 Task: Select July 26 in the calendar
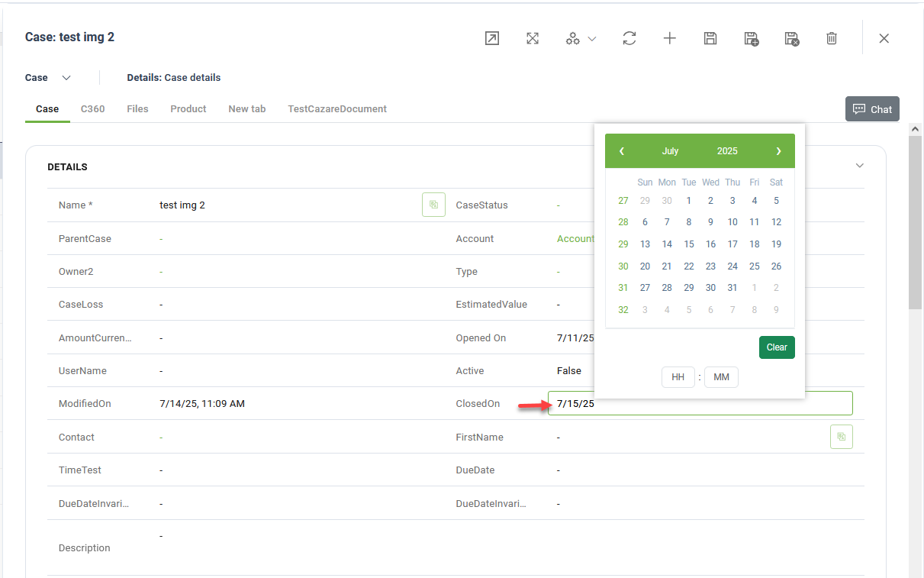tap(776, 266)
